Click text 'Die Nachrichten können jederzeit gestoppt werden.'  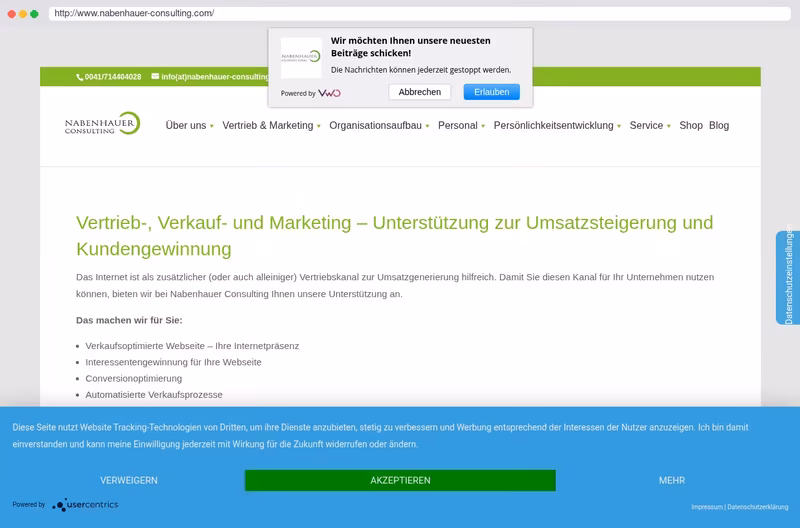[421, 70]
